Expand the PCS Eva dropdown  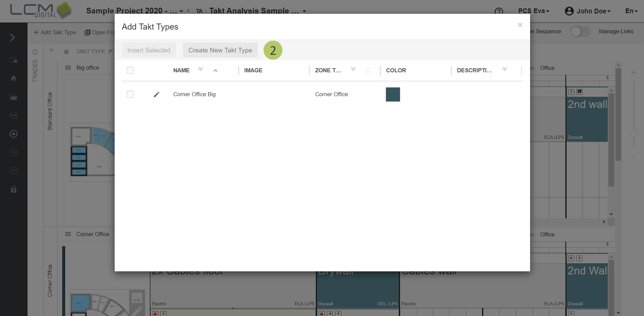tap(534, 11)
